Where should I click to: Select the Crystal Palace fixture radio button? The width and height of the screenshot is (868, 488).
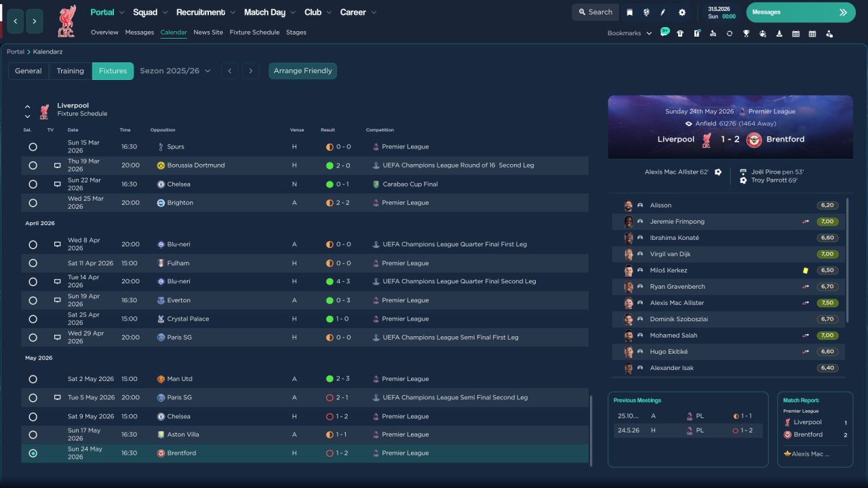[33, 319]
